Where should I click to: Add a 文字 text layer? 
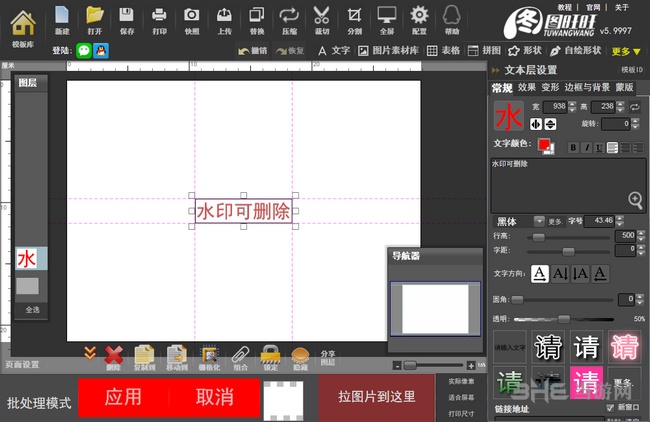click(x=334, y=51)
